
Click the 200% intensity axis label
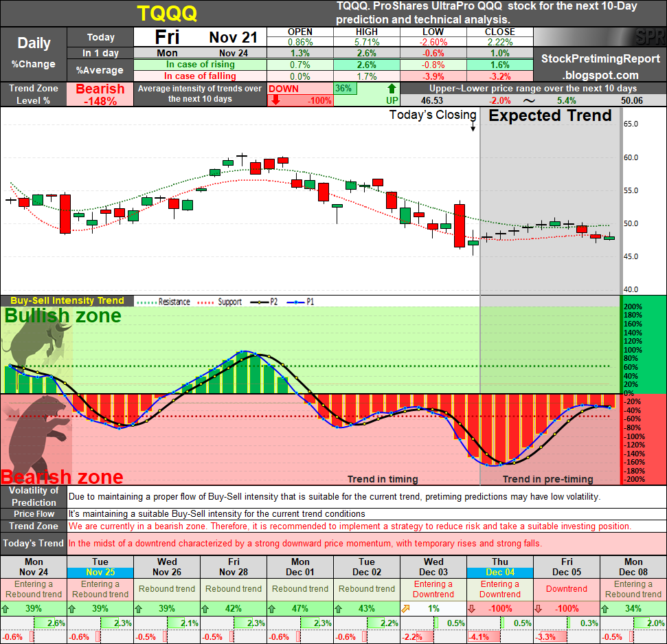[633, 307]
